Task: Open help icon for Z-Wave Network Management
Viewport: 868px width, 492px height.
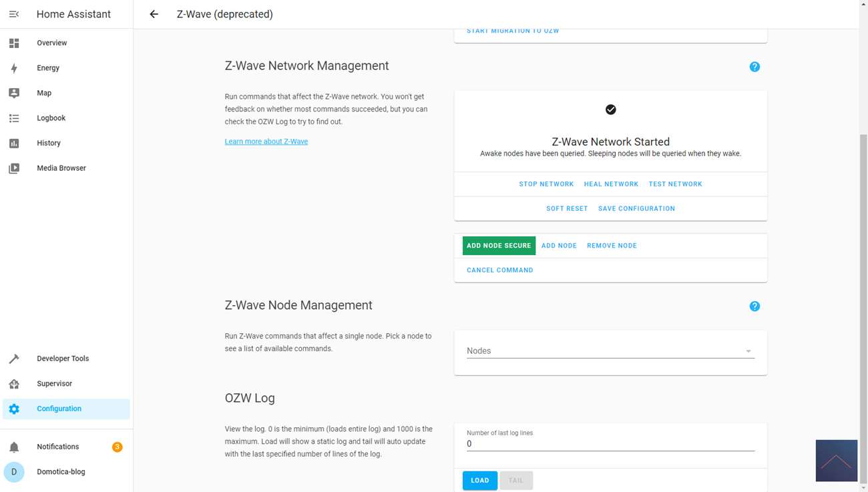Action: pos(754,67)
